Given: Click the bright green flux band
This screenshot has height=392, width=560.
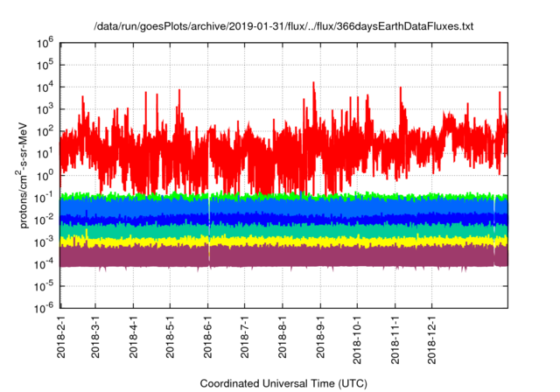Looking at the screenshot, I should coord(262,196).
